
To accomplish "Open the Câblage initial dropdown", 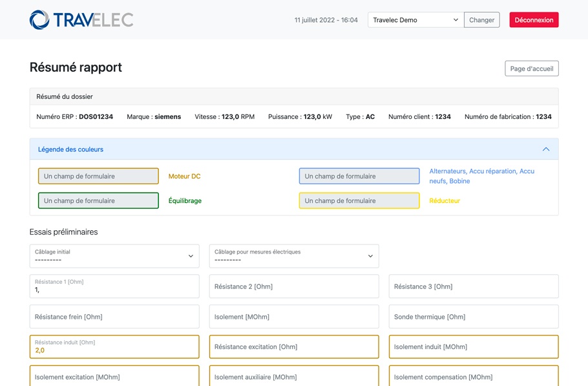I will 114,256.
